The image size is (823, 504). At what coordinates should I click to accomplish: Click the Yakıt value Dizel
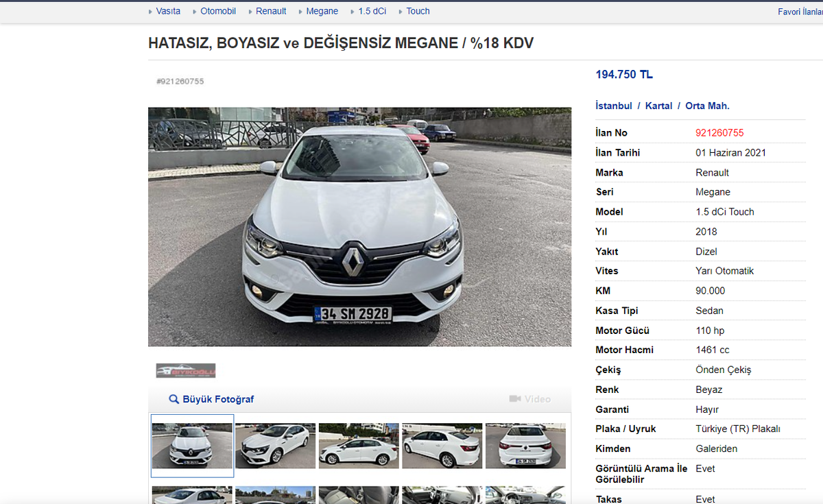click(706, 252)
